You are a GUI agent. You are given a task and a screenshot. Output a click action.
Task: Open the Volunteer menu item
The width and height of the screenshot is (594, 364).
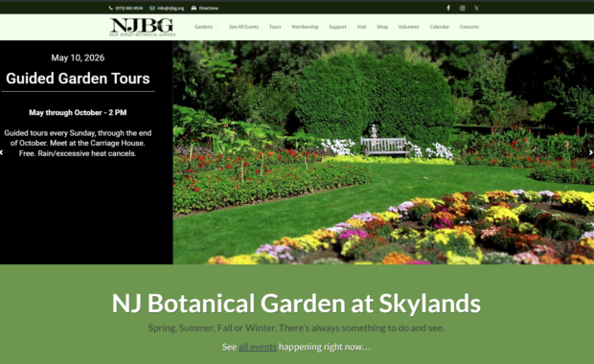[x=409, y=27]
